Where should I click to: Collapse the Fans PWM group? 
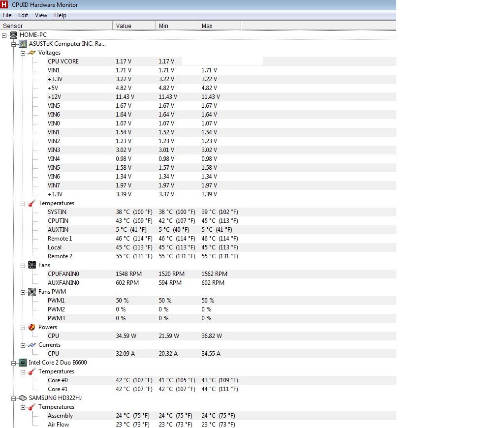point(23,292)
